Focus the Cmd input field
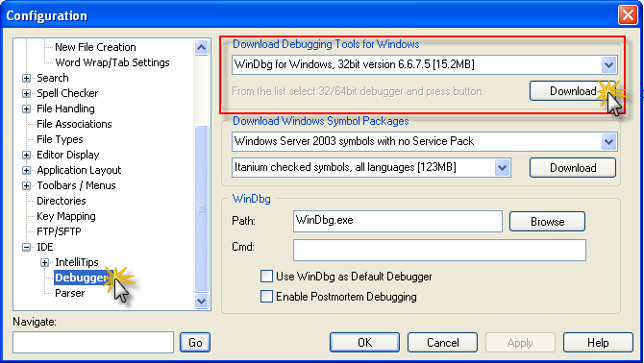The width and height of the screenshot is (644, 363). [439, 250]
